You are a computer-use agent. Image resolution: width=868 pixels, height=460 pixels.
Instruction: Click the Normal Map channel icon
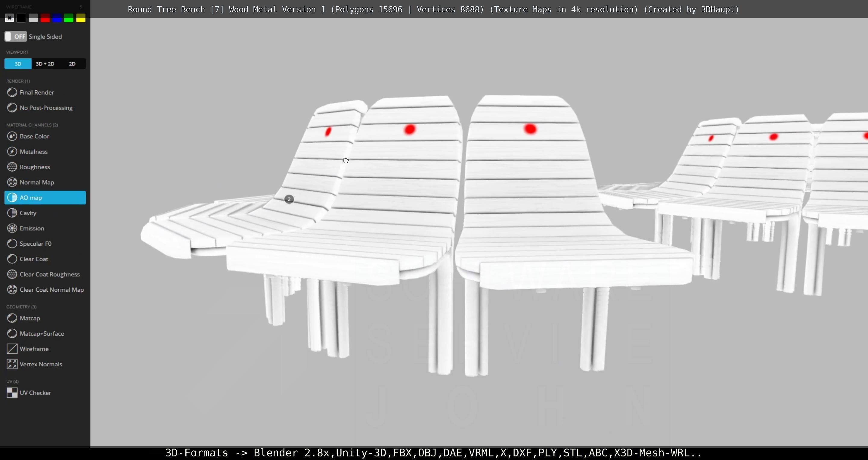pyautogui.click(x=12, y=182)
